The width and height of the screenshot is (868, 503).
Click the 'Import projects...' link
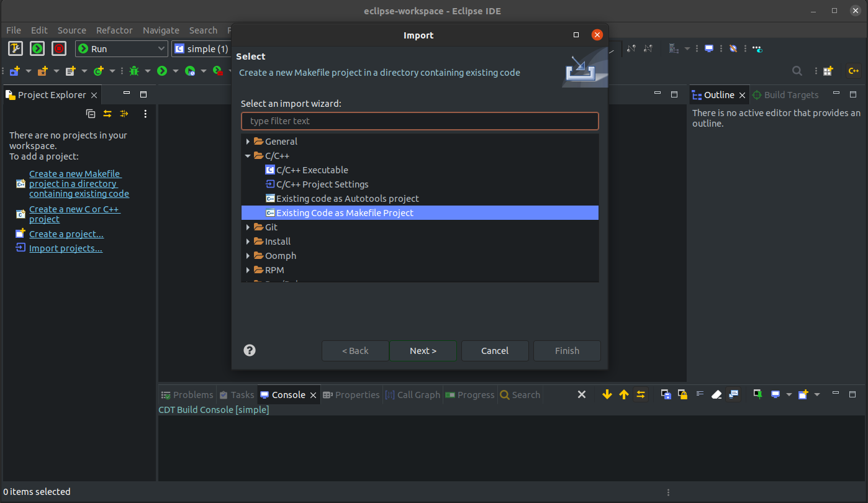click(66, 248)
